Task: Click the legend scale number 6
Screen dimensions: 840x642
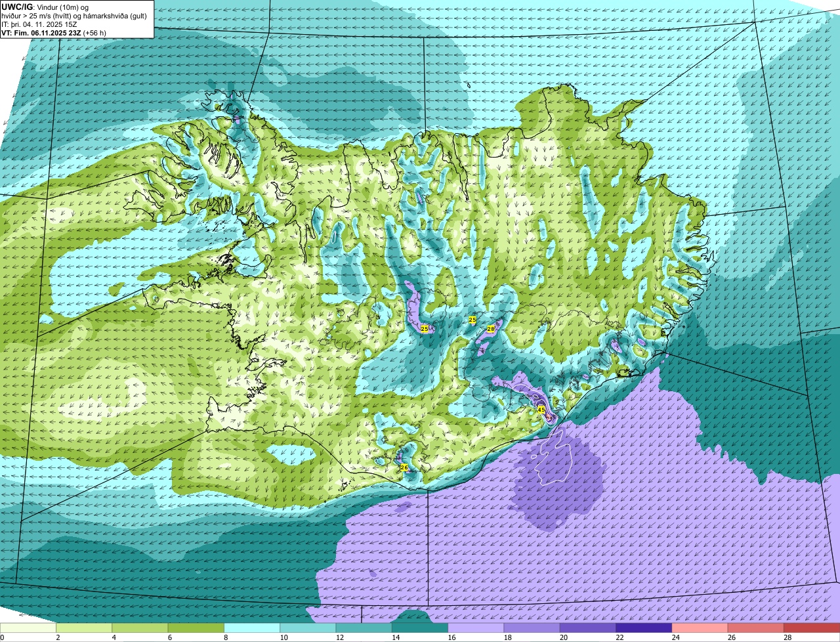Action: coord(169,637)
